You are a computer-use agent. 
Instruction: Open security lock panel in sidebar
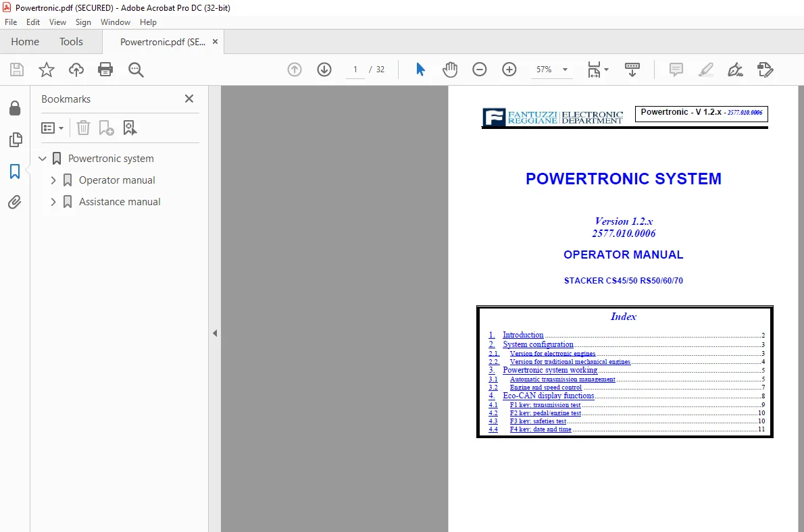pyautogui.click(x=15, y=108)
